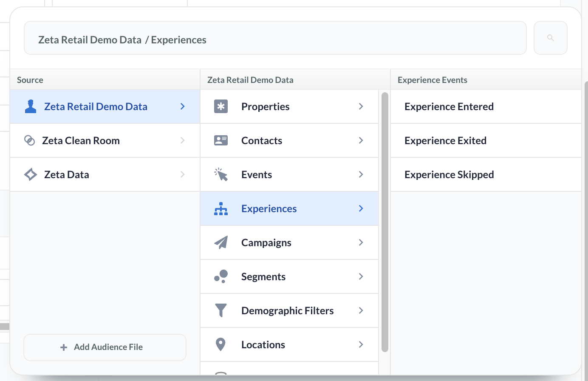Select Zeta Retail Demo Data source
This screenshot has height=381, width=588.
click(105, 106)
